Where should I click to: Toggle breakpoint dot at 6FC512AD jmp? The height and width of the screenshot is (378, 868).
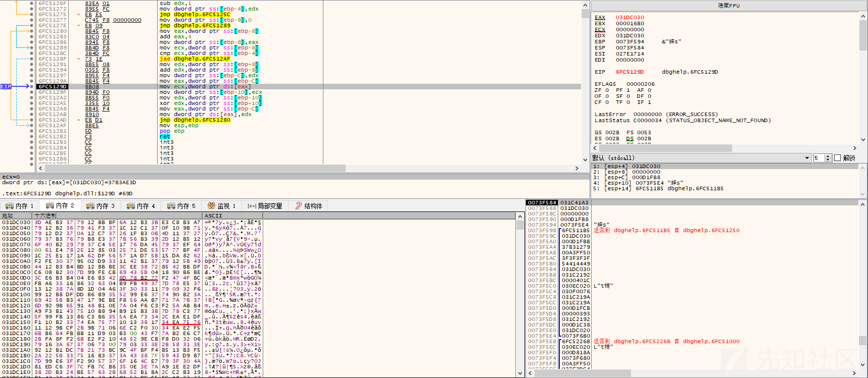pos(32,120)
